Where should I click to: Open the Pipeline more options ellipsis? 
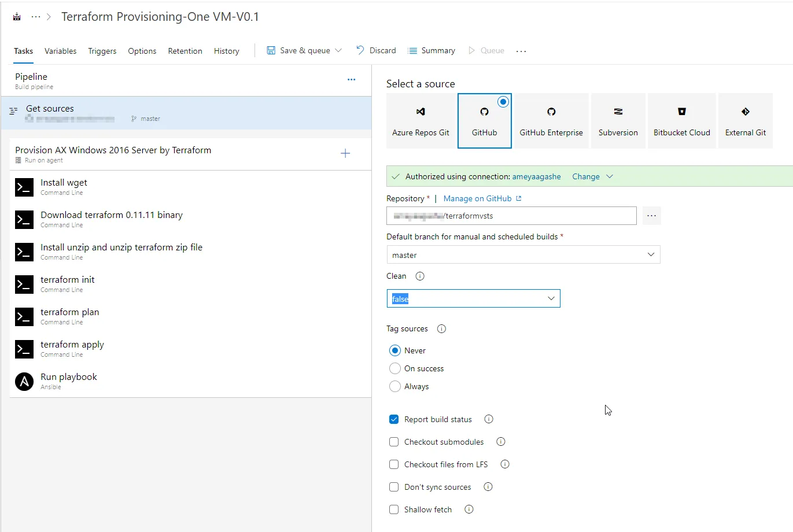pos(351,79)
